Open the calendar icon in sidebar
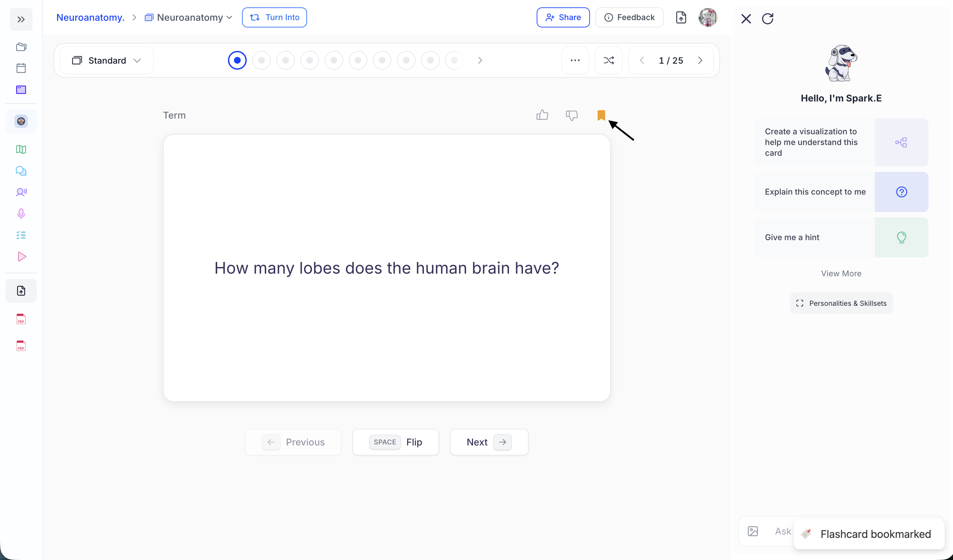The height and width of the screenshot is (560, 953). point(21,68)
